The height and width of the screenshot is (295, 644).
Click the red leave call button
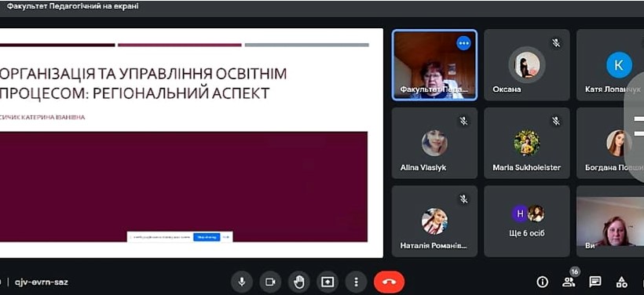point(389,282)
